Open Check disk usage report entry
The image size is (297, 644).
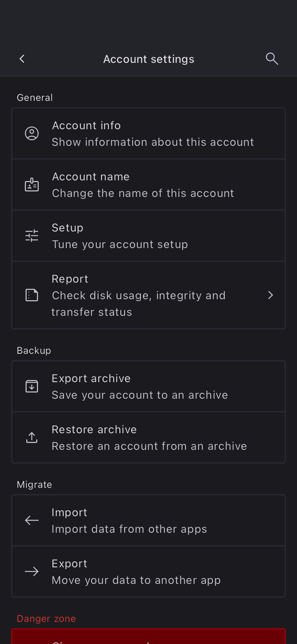click(x=138, y=296)
